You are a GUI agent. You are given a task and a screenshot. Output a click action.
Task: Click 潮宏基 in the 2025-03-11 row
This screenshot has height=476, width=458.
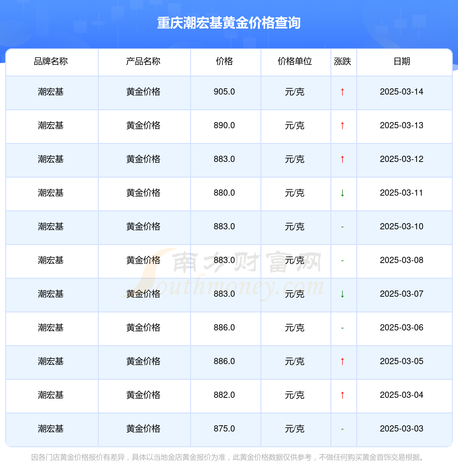[x=51, y=193]
